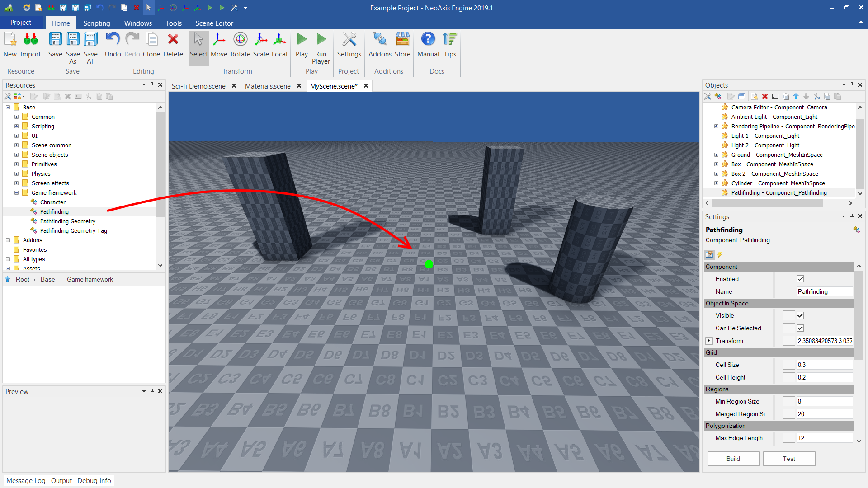This screenshot has width=868, height=488.
Task: Toggle the Visible checkbox
Action: pyautogui.click(x=800, y=316)
